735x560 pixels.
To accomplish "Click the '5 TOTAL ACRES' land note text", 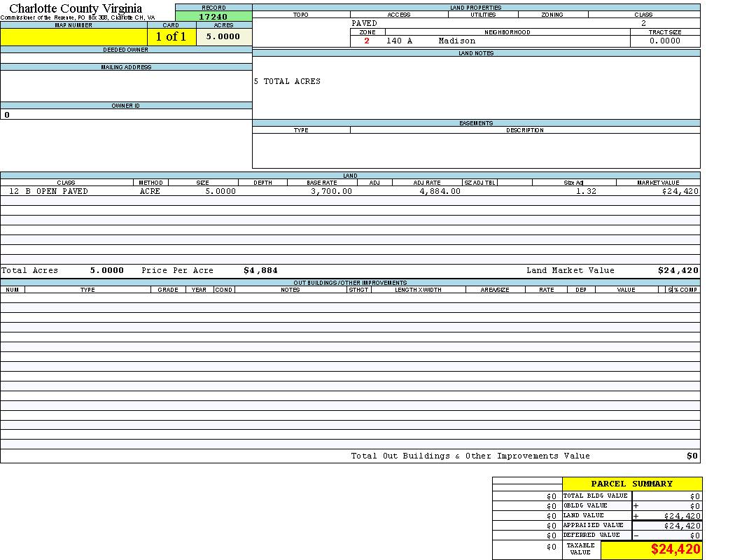I will point(287,82).
